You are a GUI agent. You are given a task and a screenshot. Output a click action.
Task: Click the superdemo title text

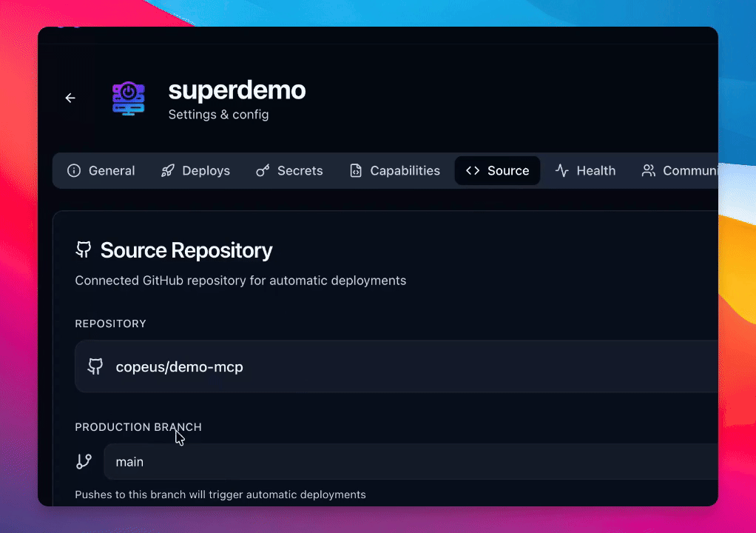(x=237, y=90)
